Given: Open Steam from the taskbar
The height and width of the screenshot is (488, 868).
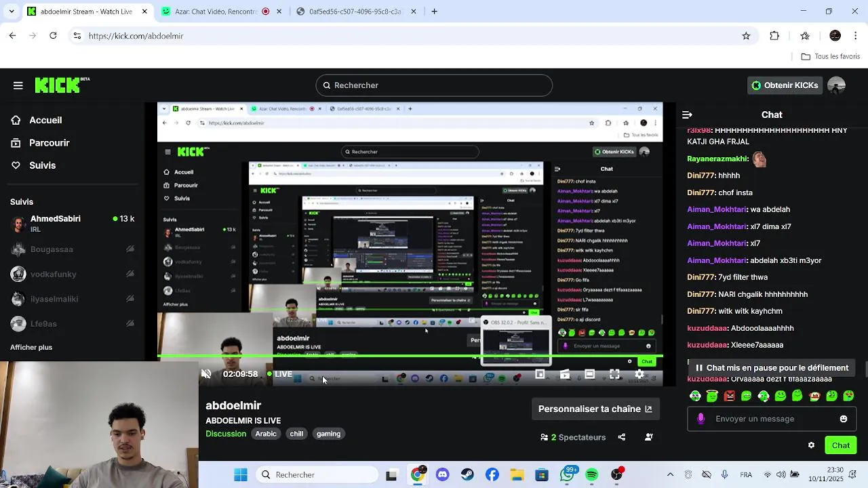Looking at the screenshot, I should point(467,475).
